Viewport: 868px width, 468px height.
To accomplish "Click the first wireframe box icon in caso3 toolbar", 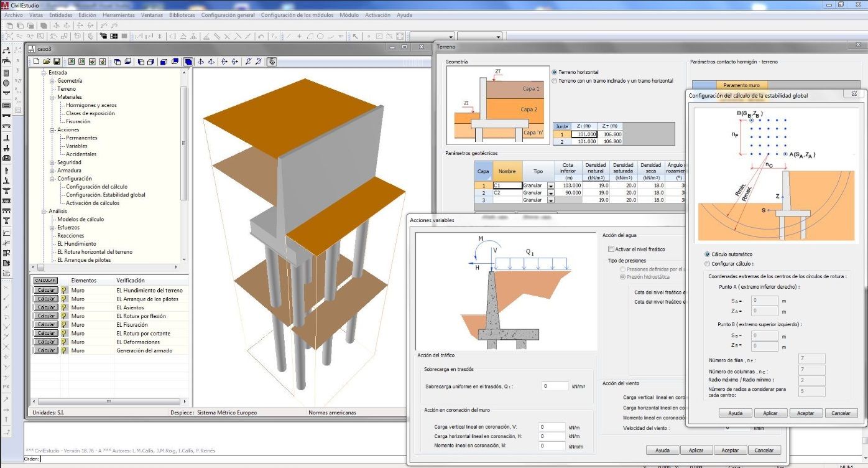I will pos(118,62).
